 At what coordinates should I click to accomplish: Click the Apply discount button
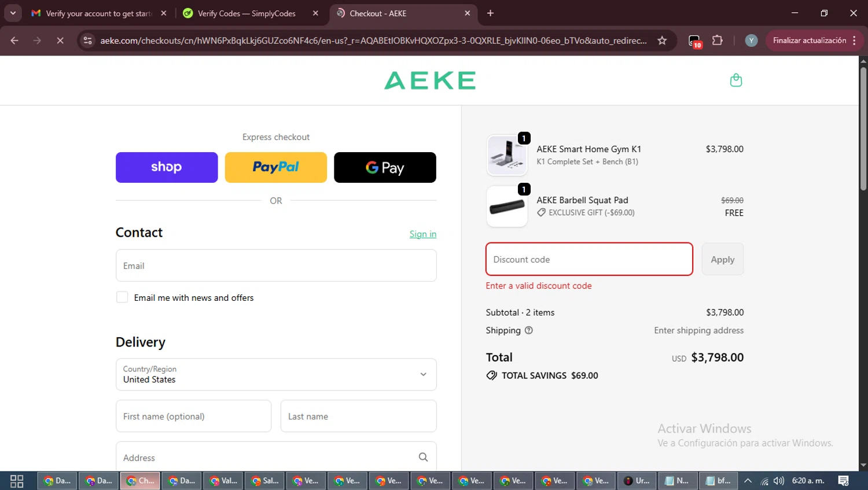click(x=723, y=259)
